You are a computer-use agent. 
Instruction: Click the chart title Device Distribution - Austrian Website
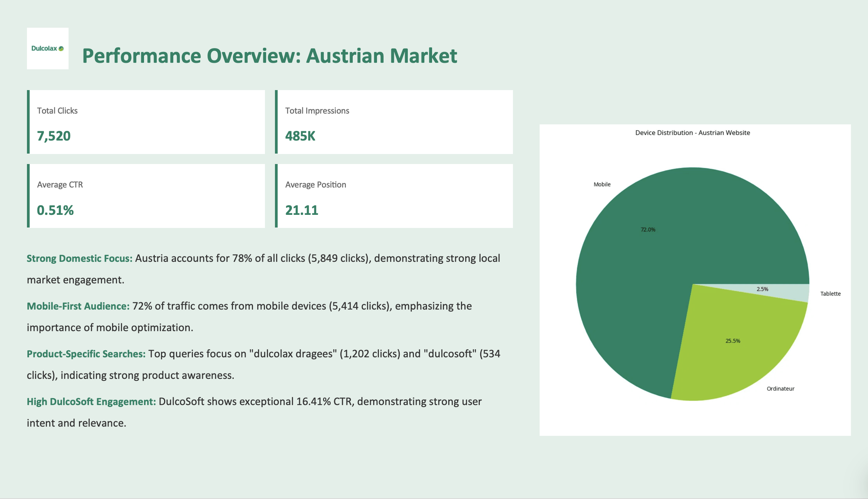tap(692, 133)
